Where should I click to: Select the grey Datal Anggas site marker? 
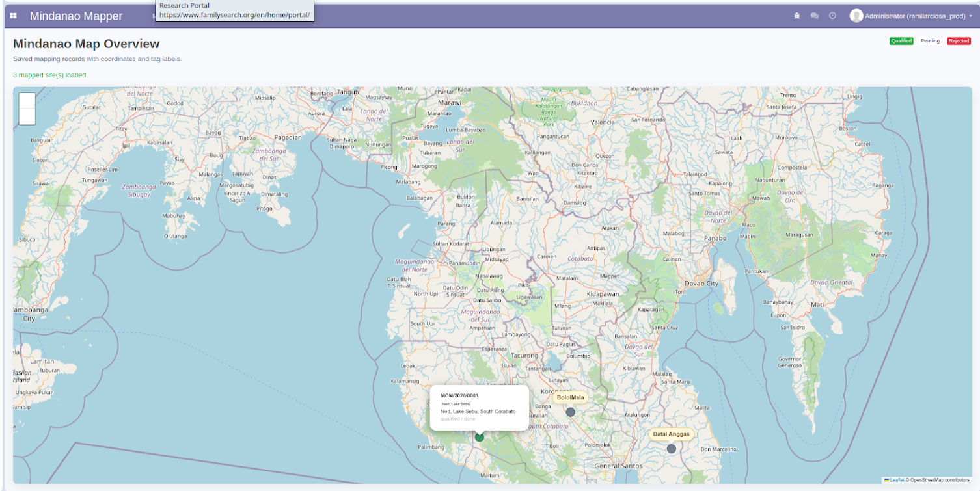point(672,449)
